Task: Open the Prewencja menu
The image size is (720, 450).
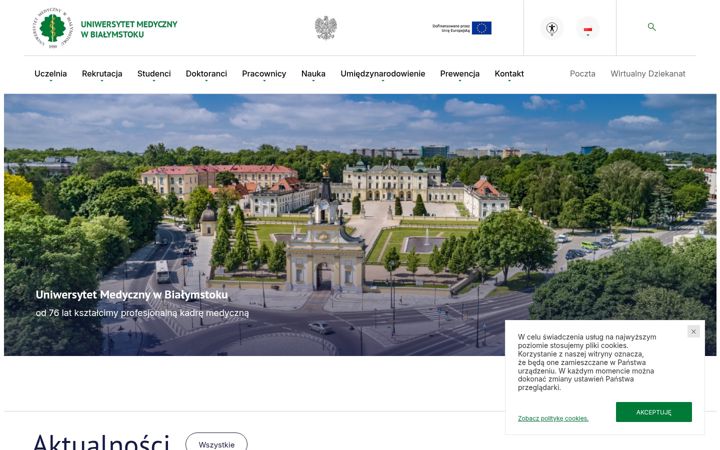Action: (x=460, y=73)
